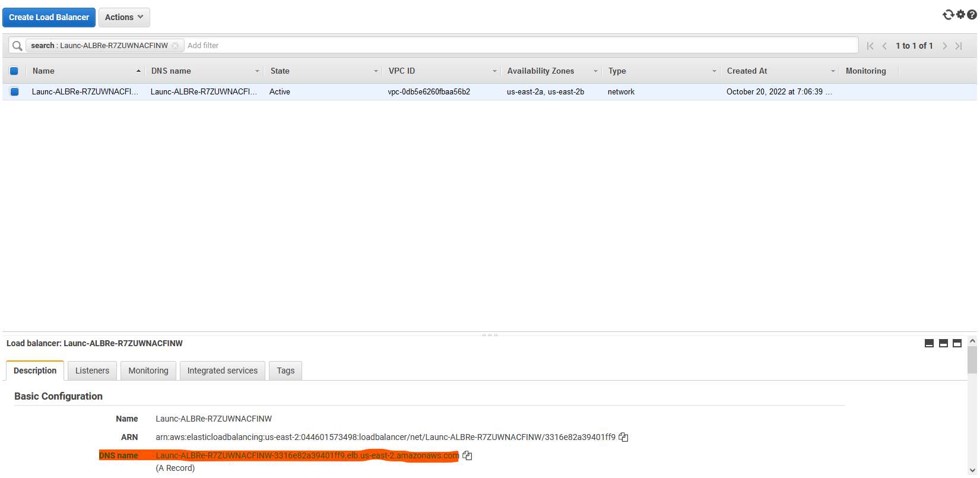Switch to the Integrated services tab
This screenshot has height=478, width=980.
point(223,371)
